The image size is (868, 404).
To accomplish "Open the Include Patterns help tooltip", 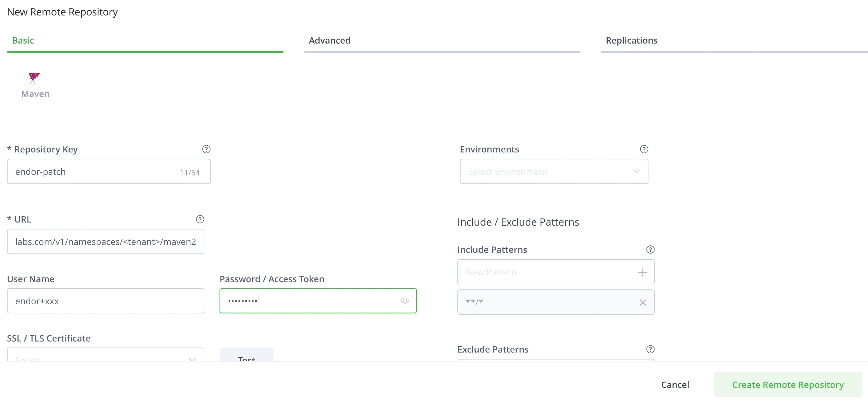I will coord(650,249).
